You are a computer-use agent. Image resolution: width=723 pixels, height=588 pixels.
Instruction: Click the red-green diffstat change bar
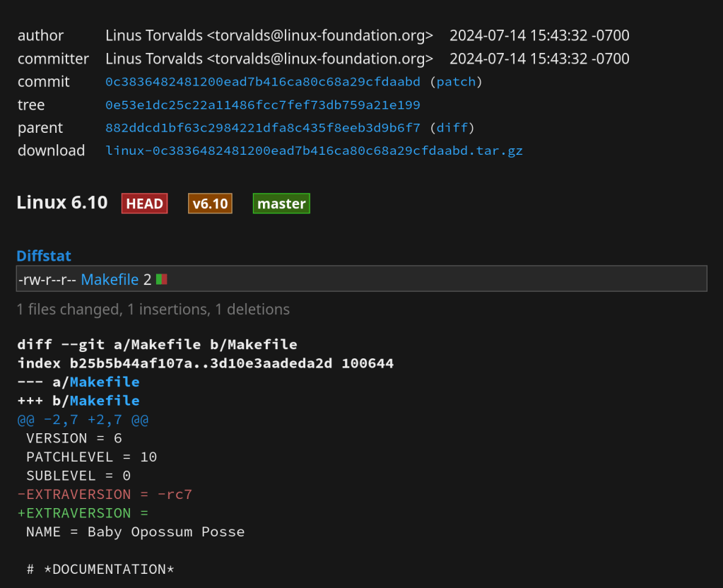pyautogui.click(x=162, y=280)
